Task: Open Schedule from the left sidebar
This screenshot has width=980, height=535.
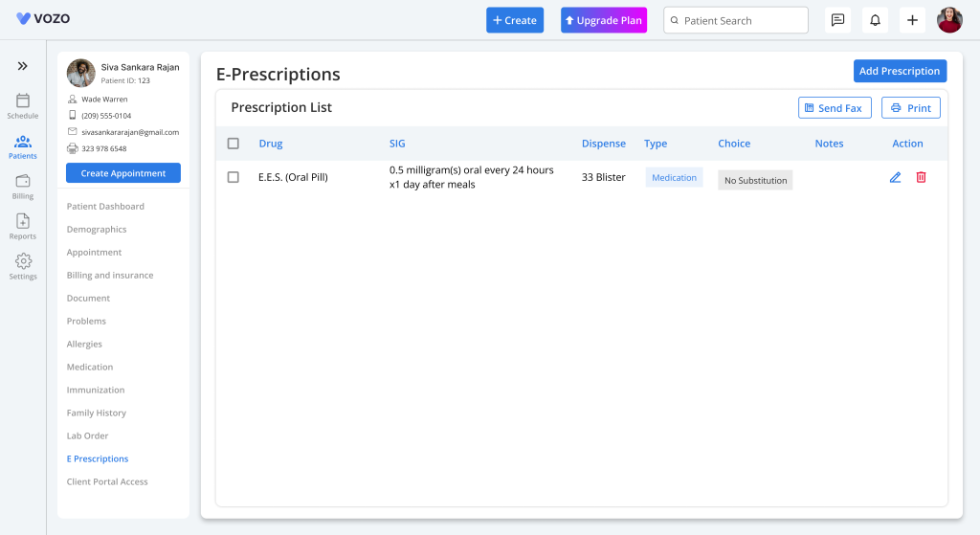Action: (x=23, y=105)
